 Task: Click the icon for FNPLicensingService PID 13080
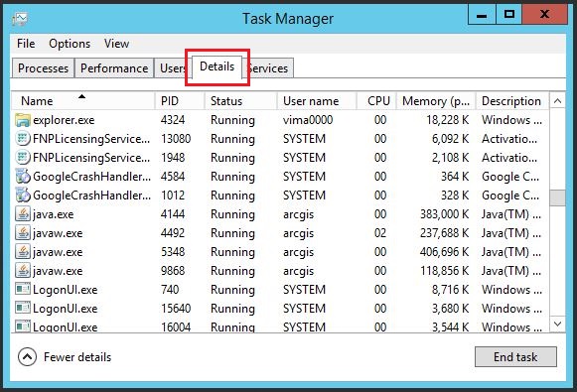[x=23, y=139]
